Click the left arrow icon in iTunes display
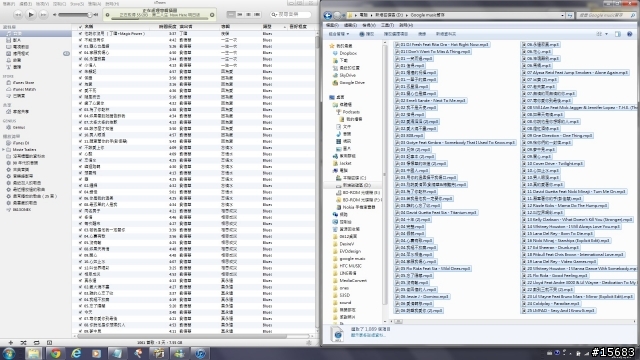Image resolution: width=640 pixels, height=360 pixels. pos(107,15)
